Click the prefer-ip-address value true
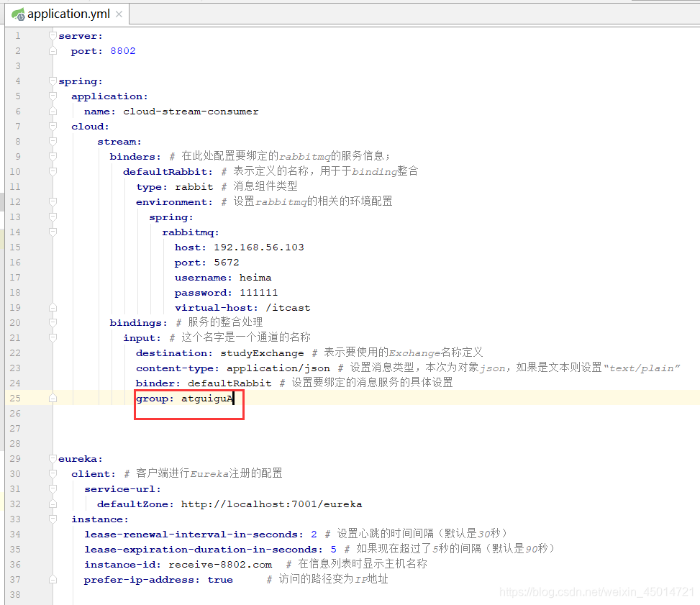Screen dimensions: 700x605 220,580
